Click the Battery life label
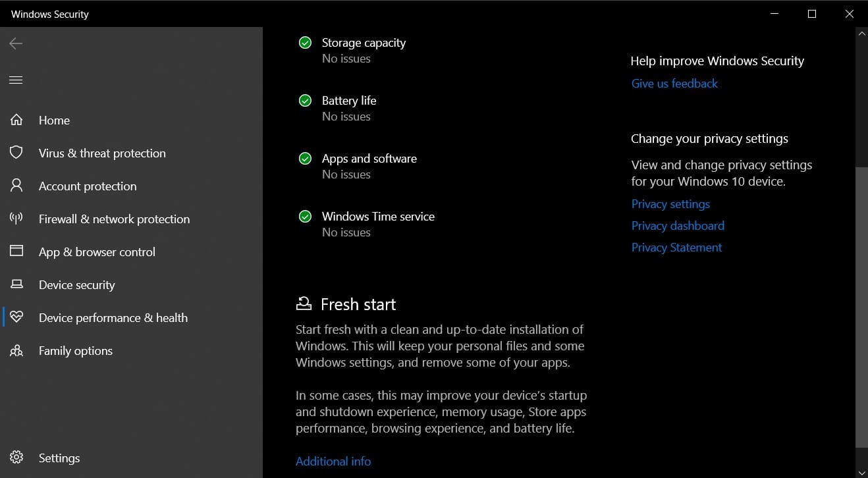This screenshot has height=478, width=868. [x=349, y=101]
